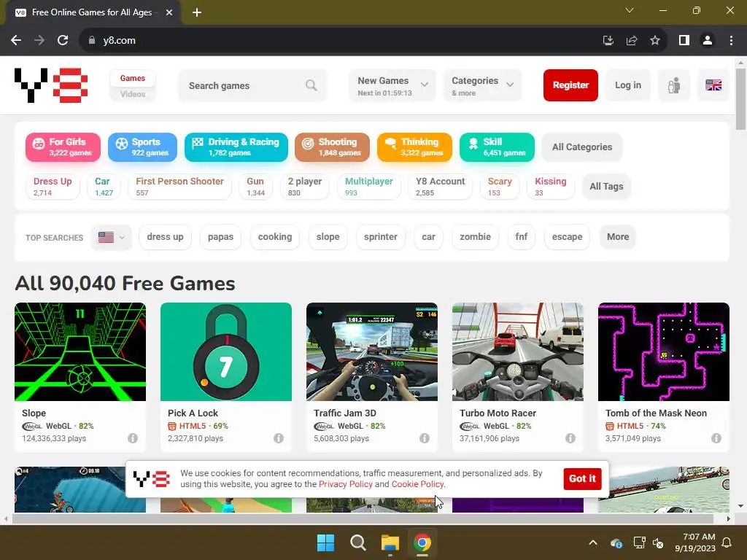The width and height of the screenshot is (747, 560).
Task: Open the Traffic Jam 3D title link
Action: tap(345, 413)
